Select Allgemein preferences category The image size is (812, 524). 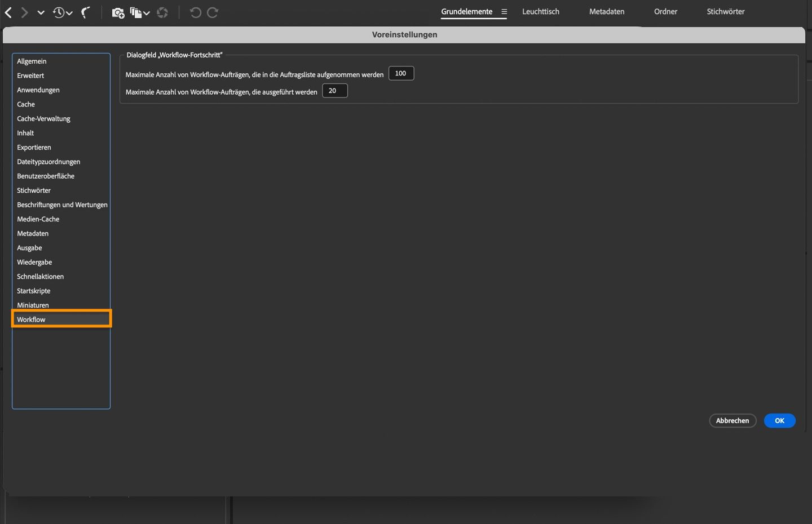[x=61, y=61]
